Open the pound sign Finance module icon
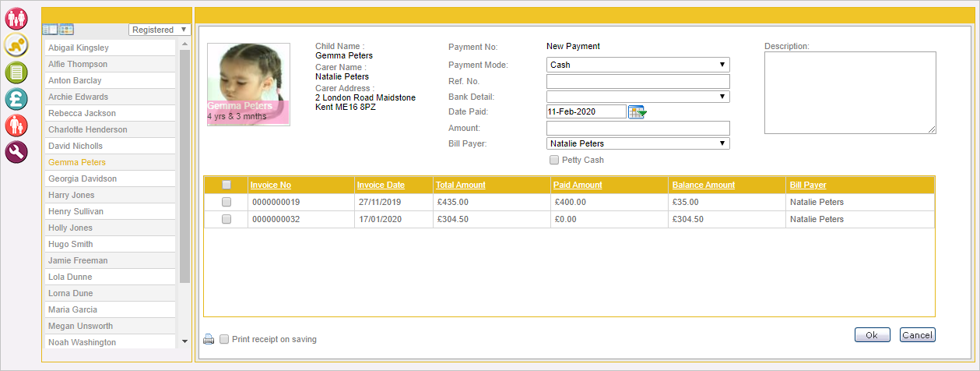The width and height of the screenshot is (980, 371). 16,99
